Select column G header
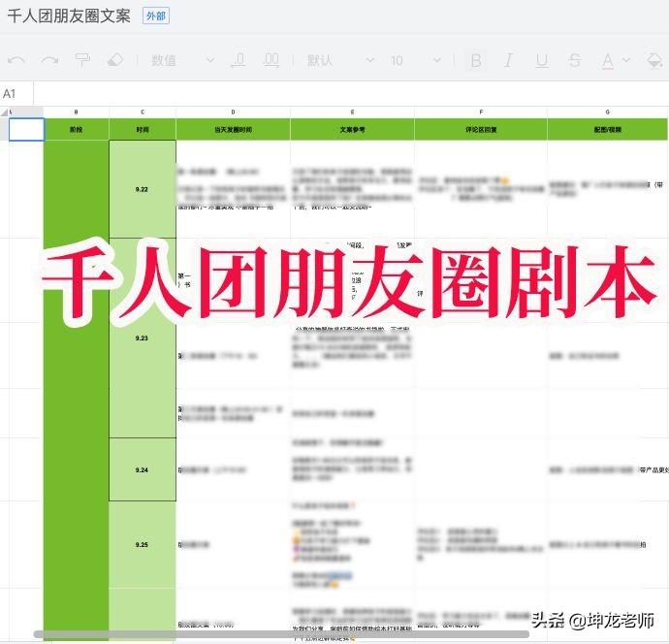Image resolution: width=669 pixels, height=644 pixels. point(608,113)
